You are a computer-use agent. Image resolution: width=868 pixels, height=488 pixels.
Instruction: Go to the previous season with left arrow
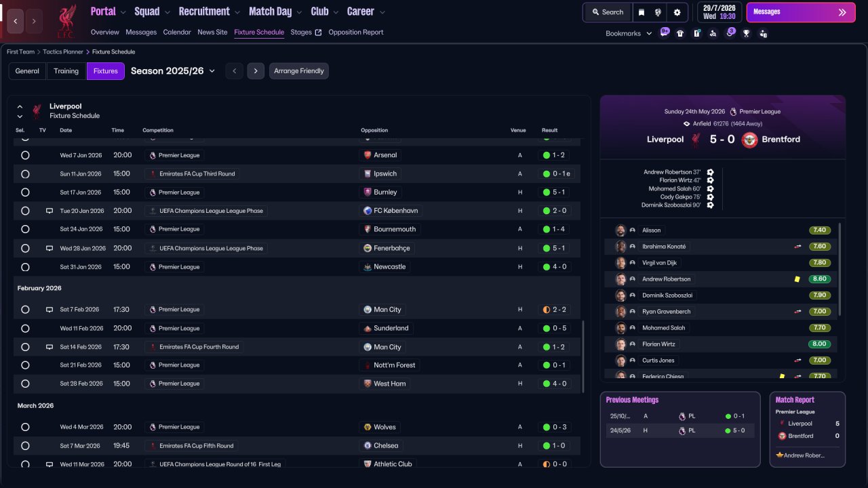tap(235, 71)
